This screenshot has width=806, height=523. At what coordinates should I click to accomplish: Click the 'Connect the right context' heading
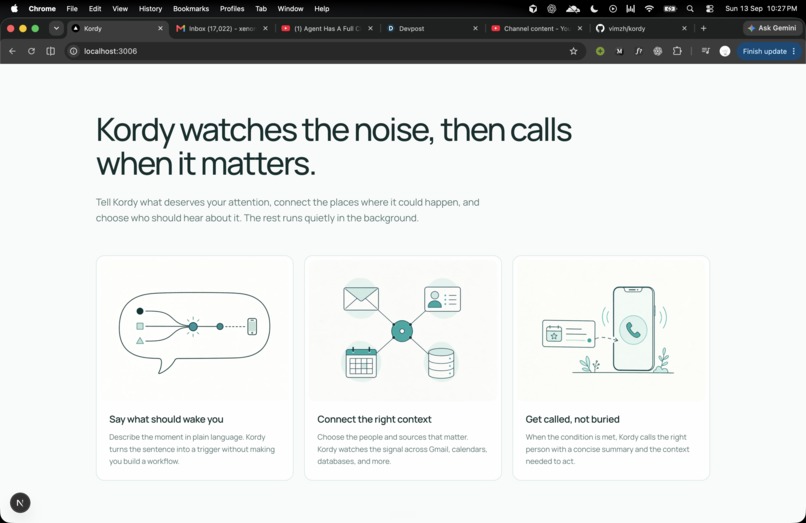pos(374,419)
